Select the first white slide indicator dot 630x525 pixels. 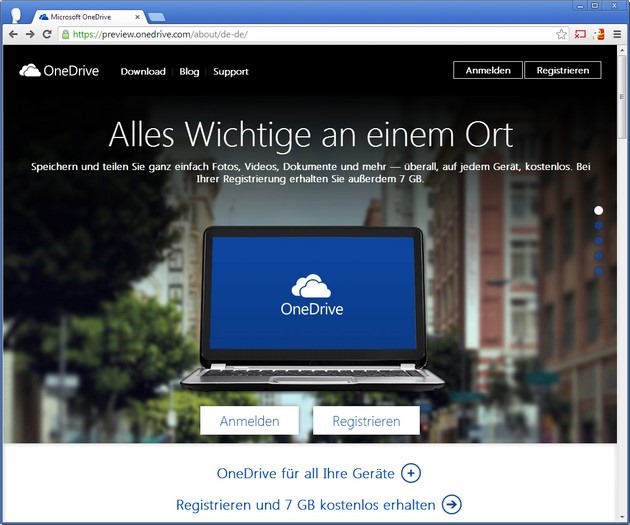pos(598,210)
